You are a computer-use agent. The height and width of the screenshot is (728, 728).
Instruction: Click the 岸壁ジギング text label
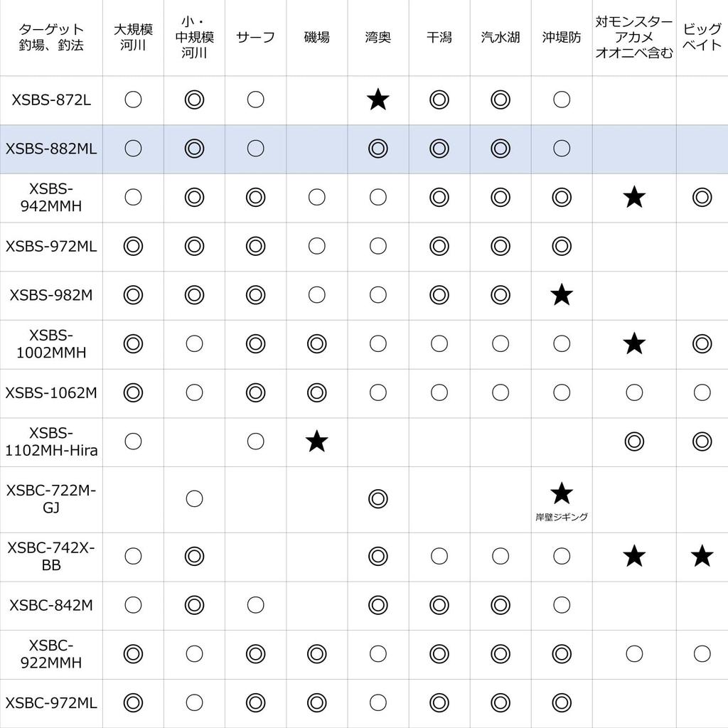coord(562,518)
